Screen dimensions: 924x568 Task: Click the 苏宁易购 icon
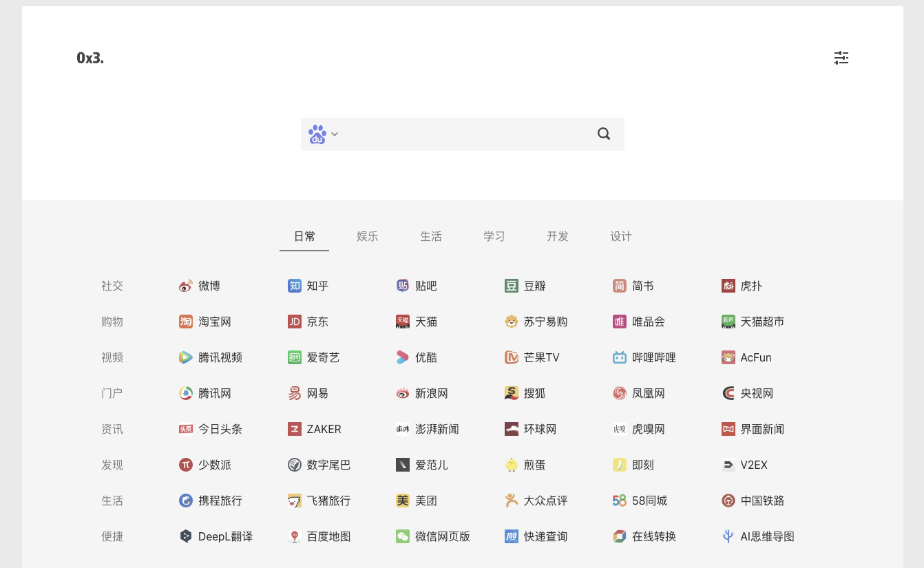coord(512,322)
